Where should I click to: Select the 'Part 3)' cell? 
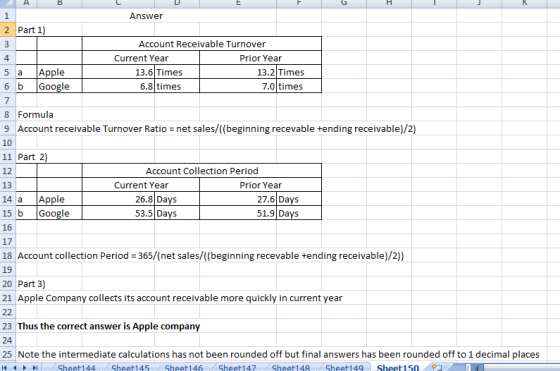pyautogui.click(x=31, y=284)
